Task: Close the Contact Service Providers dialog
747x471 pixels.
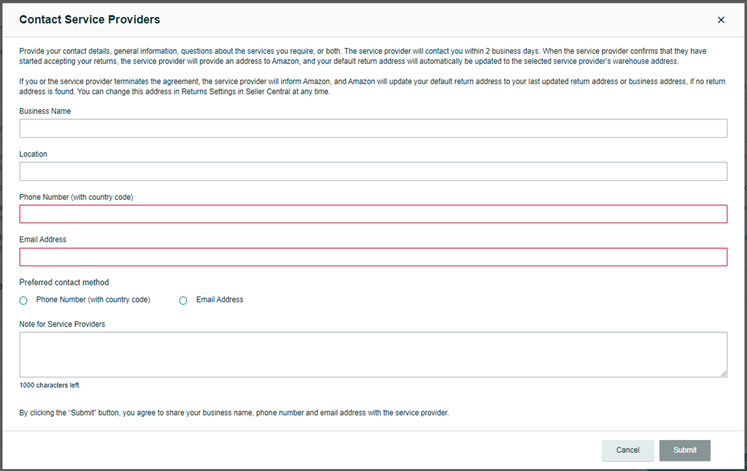Action: pyautogui.click(x=721, y=20)
